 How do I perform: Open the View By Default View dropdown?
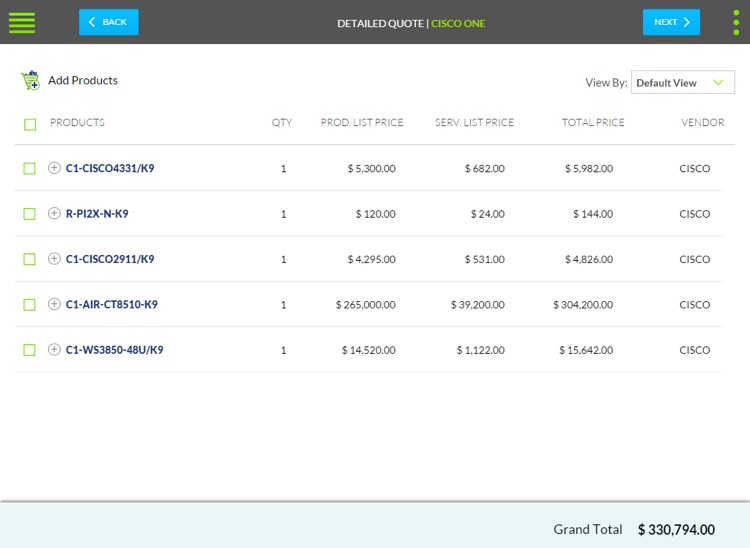(683, 83)
